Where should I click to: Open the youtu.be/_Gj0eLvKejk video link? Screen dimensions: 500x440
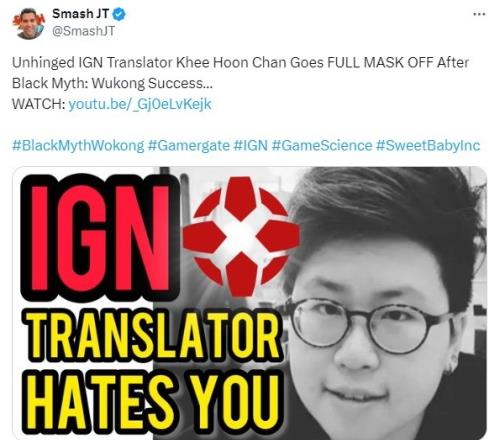pos(140,104)
